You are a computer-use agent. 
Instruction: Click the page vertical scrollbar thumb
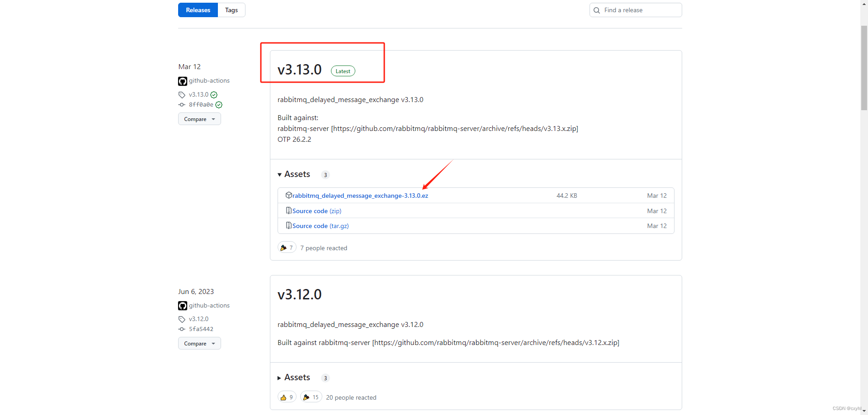click(864, 68)
